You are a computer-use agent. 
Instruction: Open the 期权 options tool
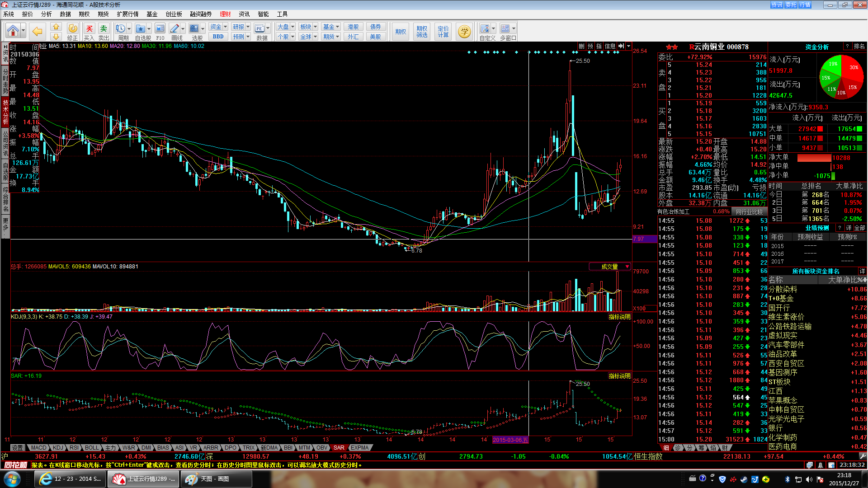(x=401, y=32)
